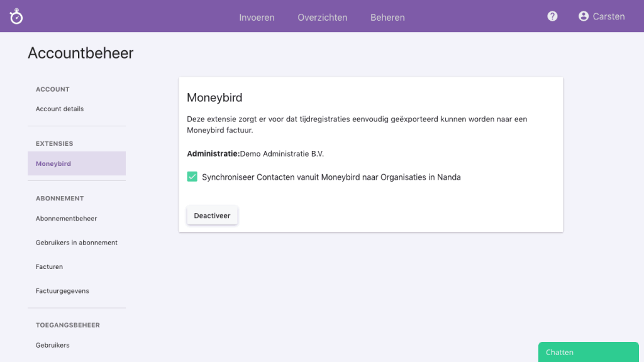Uncheck Synchroniseer Contacten checkbox

tap(192, 177)
